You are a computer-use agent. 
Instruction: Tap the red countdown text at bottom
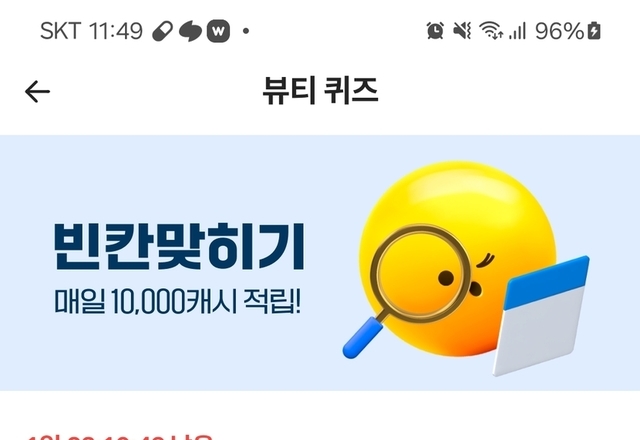coord(120,438)
